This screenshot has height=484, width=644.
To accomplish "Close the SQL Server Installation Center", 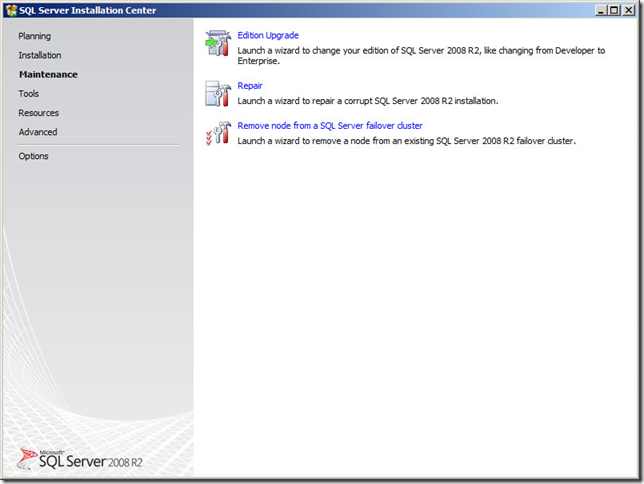I will [629, 10].
